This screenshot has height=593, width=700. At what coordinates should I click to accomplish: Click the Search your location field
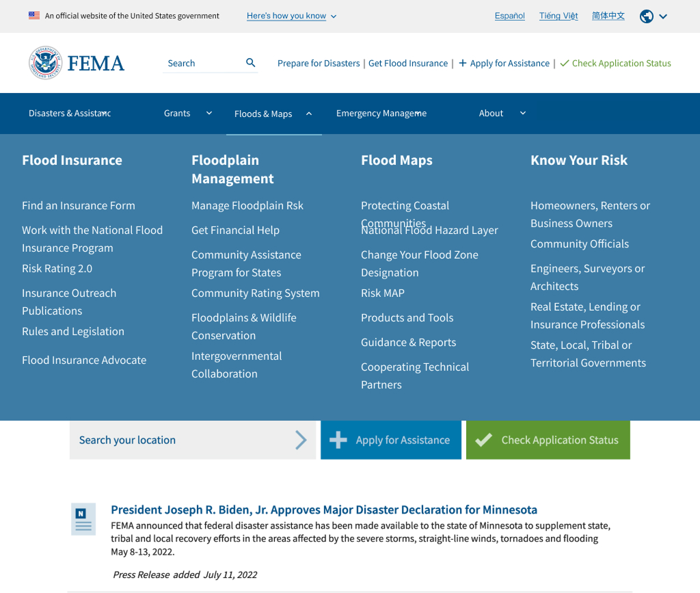point(192,440)
